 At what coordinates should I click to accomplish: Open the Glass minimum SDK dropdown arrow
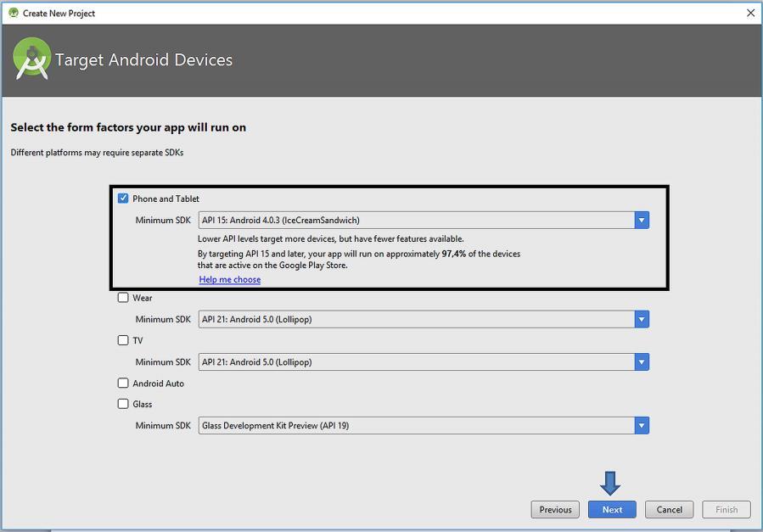(642, 425)
